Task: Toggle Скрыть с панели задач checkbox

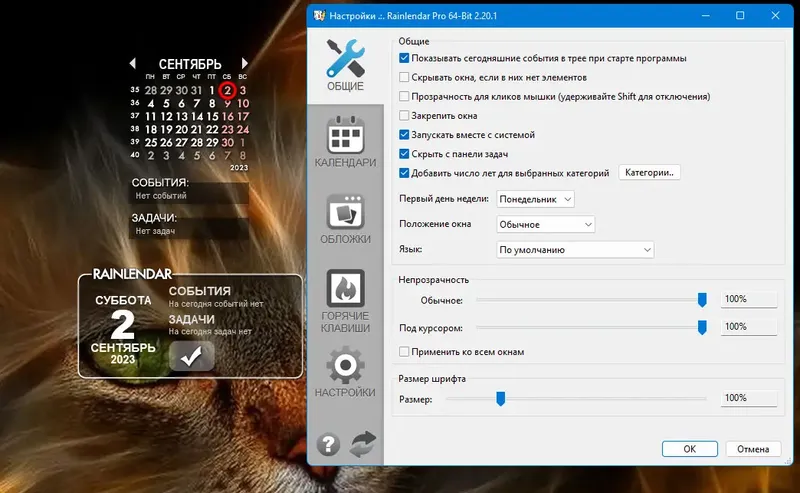Action: pyautogui.click(x=404, y=154)
